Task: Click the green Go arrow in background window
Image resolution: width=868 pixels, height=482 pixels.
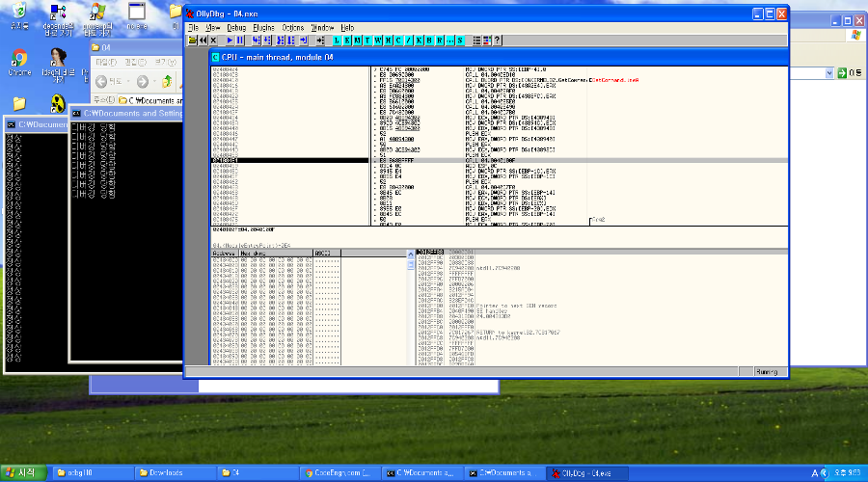Action: (x=842, y=73)
